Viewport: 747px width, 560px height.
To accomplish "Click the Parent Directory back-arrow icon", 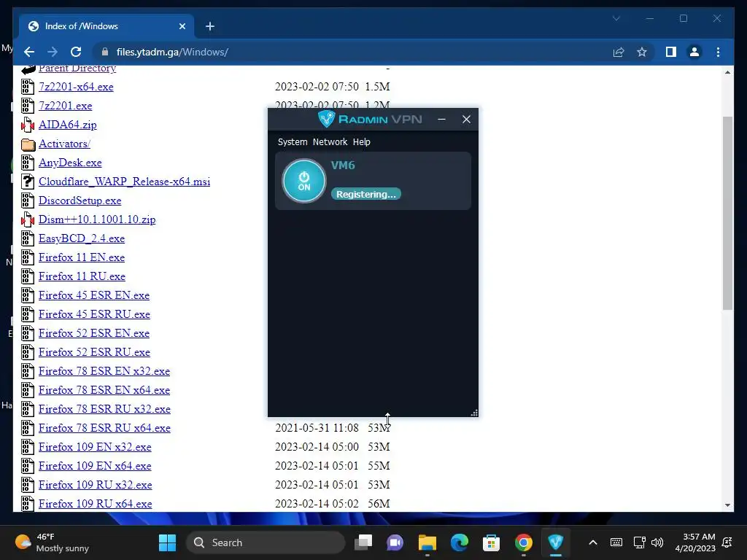I will (28, 69).
